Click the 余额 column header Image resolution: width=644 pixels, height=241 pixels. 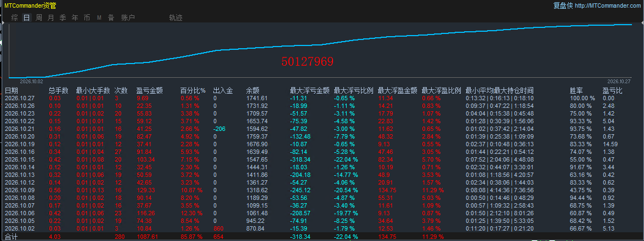click(x=252, y=90)
